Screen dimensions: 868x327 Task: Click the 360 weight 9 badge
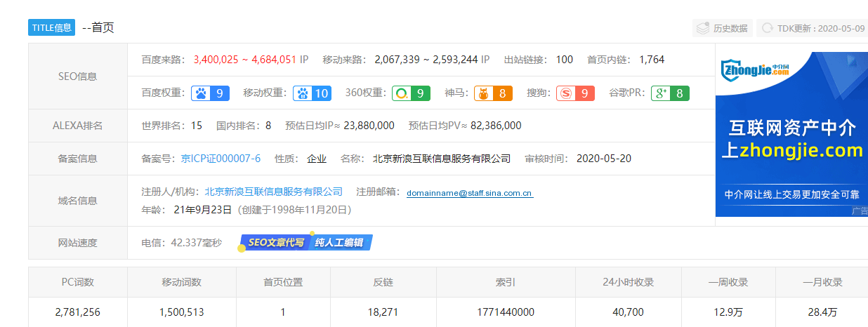click(411, 93)
